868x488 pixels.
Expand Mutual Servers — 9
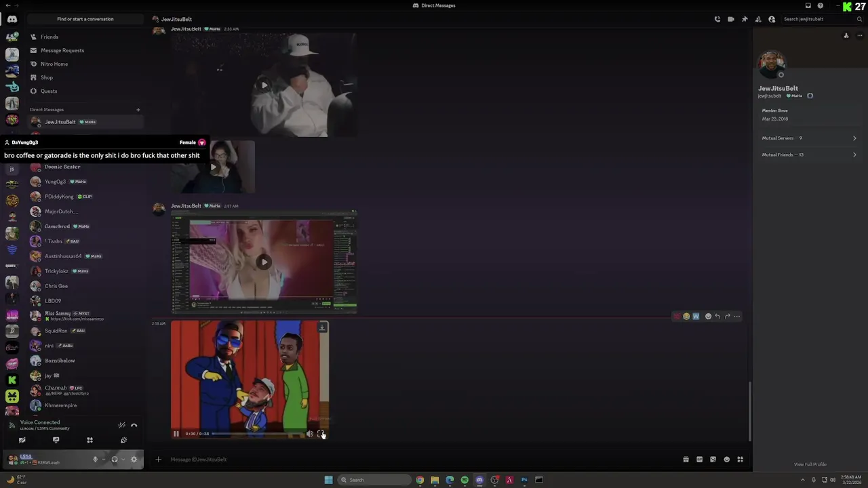tap(809, 138)
